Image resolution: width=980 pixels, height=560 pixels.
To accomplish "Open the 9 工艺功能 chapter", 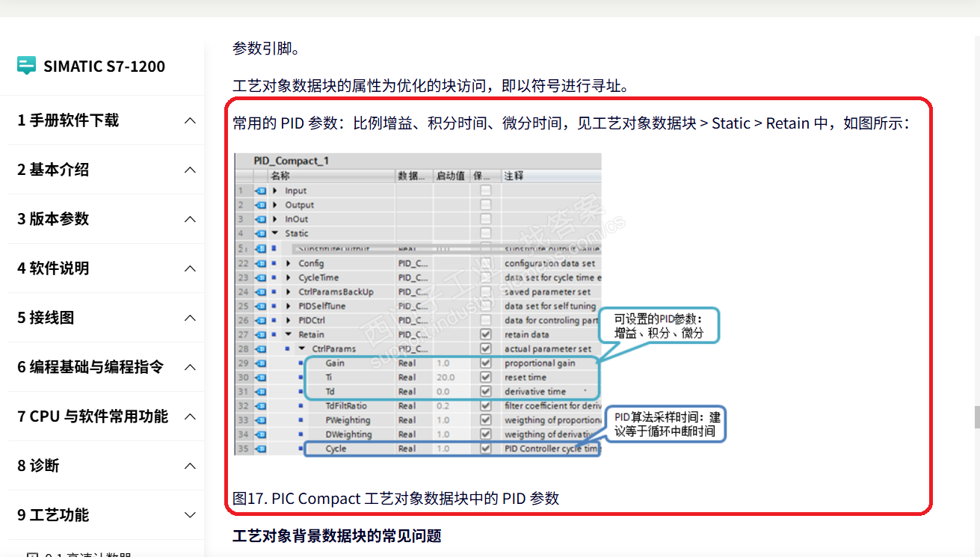I will (53, 515).
